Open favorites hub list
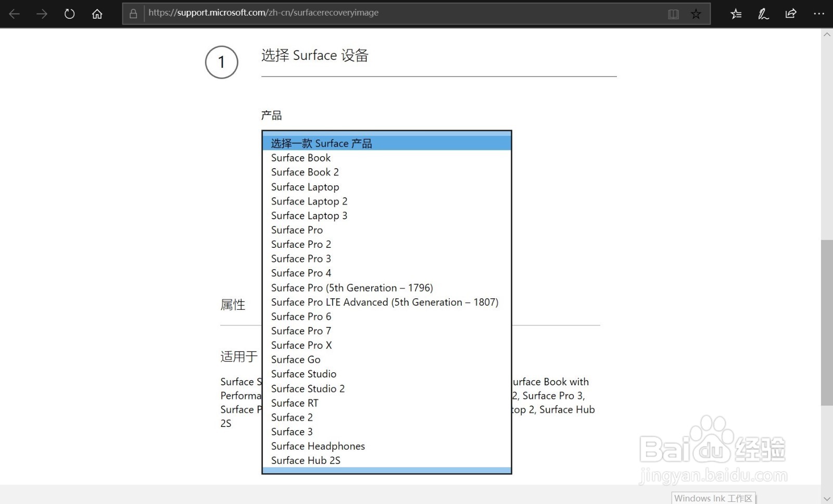Viewport: 833px width, 504px height. point(736,14)
